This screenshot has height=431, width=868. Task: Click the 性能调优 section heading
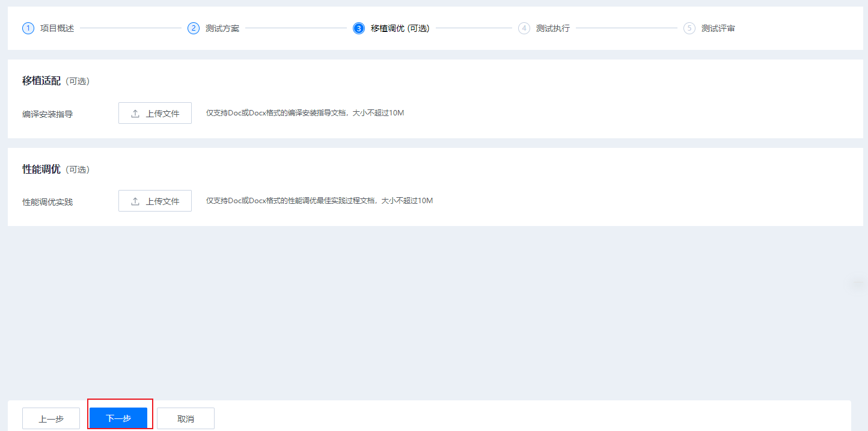click(x=41, y=169)
